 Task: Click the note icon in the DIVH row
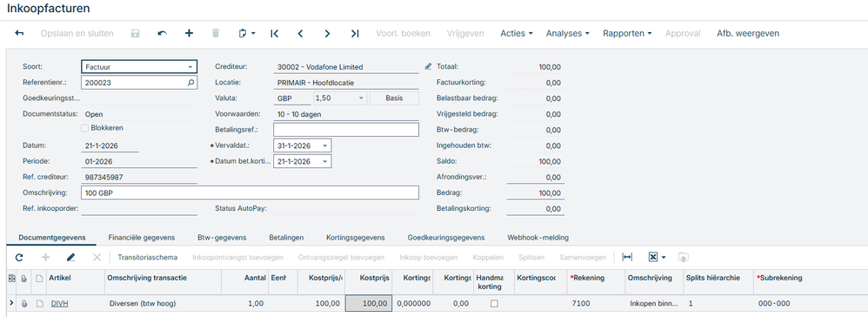pyautogui.click(x=39, y=304)
